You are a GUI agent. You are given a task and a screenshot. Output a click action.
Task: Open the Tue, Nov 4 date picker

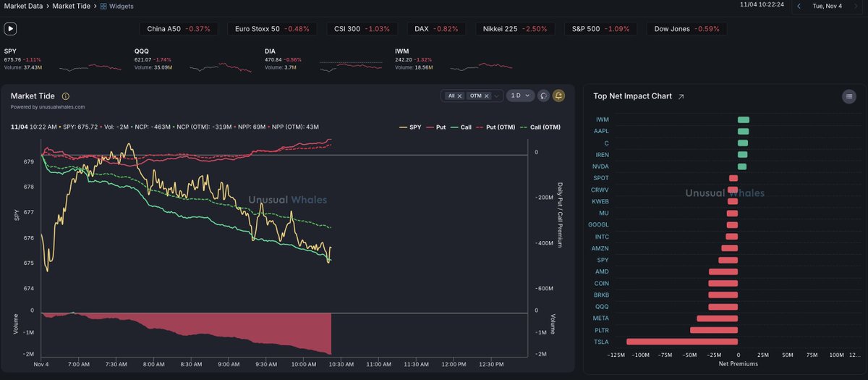[x=827, y=6]
